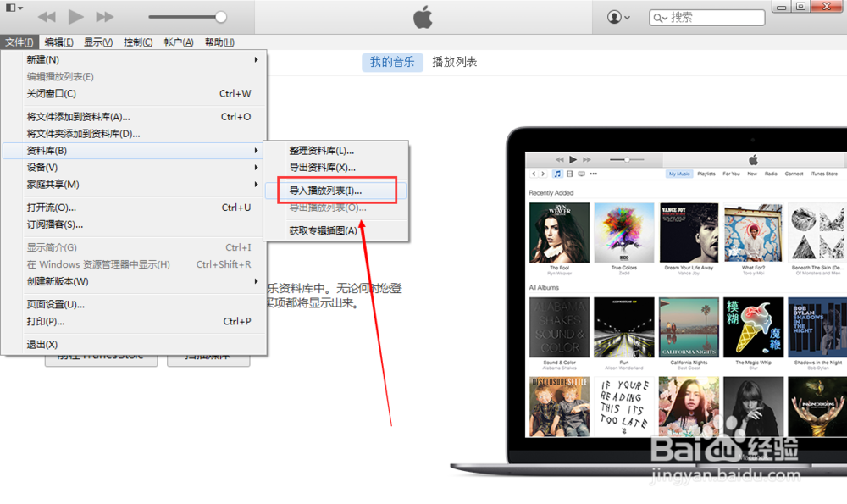Select 打开流(O)... menu entry
This screenshot has width=847, height=504.
134,208
